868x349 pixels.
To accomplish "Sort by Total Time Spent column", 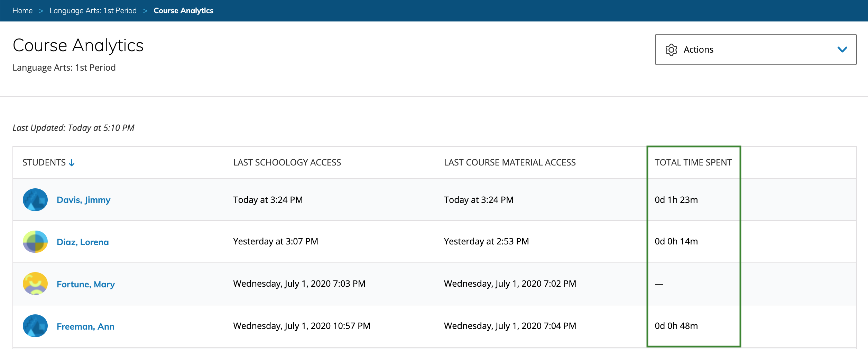I will tap(693, 162).
